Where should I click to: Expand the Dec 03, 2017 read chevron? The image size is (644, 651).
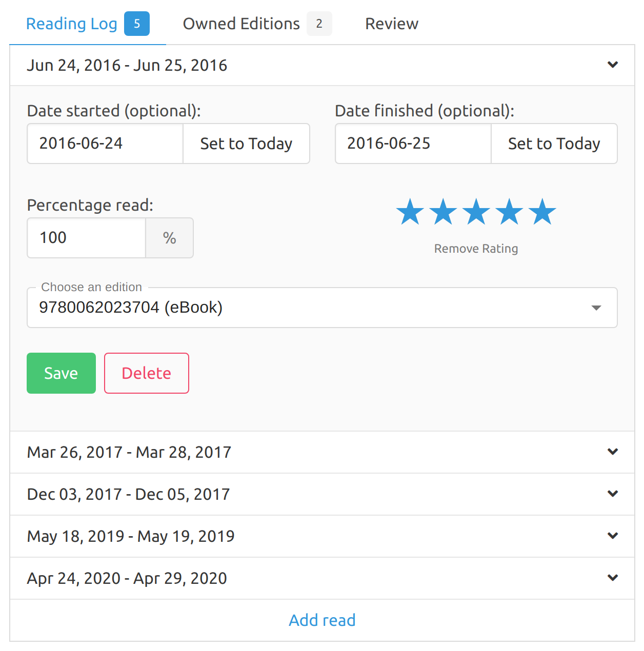click(x=612, y=494)
